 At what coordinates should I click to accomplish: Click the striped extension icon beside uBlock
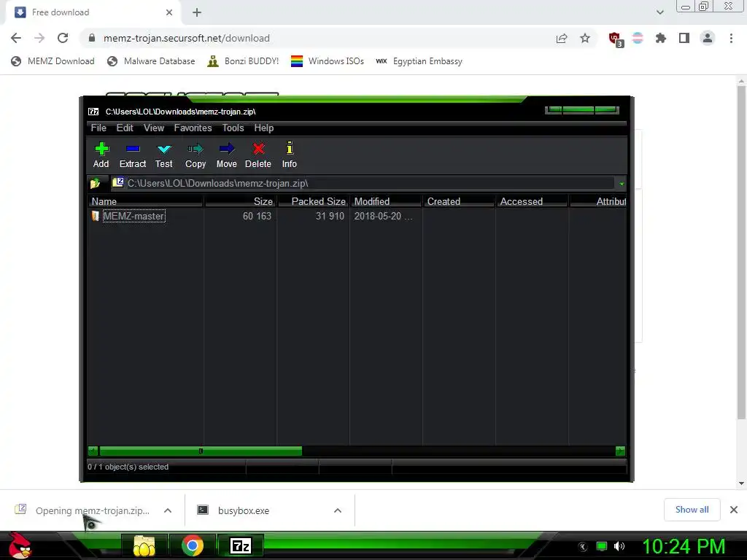click(638, 38)
